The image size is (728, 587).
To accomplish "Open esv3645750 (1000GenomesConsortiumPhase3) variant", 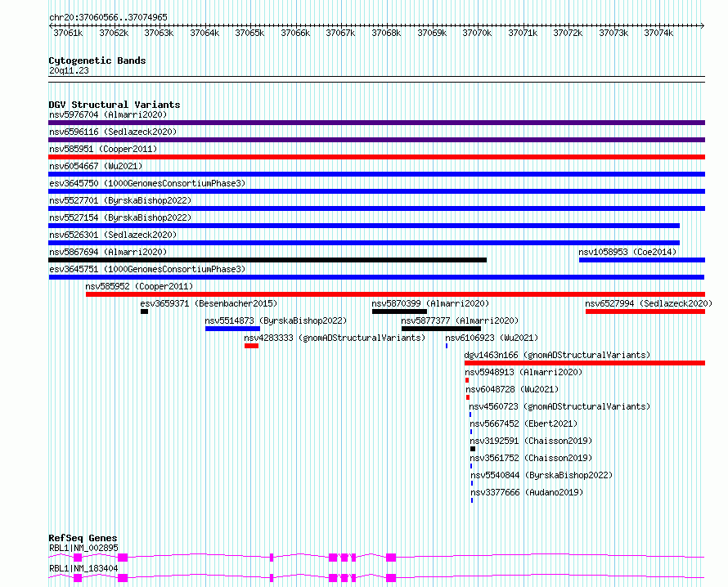I will tap(147, 183).
